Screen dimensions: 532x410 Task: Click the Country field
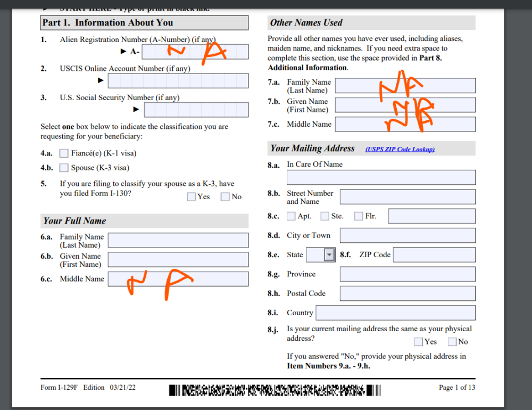click(396, 313)
